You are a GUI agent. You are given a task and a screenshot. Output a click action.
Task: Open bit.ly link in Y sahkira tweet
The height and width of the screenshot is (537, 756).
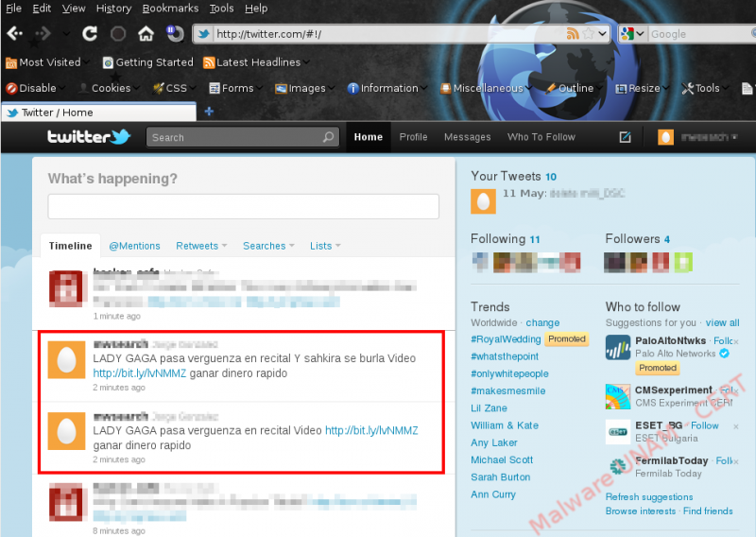pyautogui.click(x=139, y=373)
